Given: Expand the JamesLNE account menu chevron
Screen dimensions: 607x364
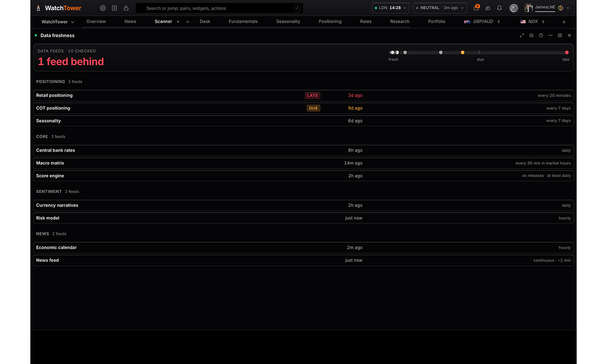Looking at the screenshot, I should (568, 8).
